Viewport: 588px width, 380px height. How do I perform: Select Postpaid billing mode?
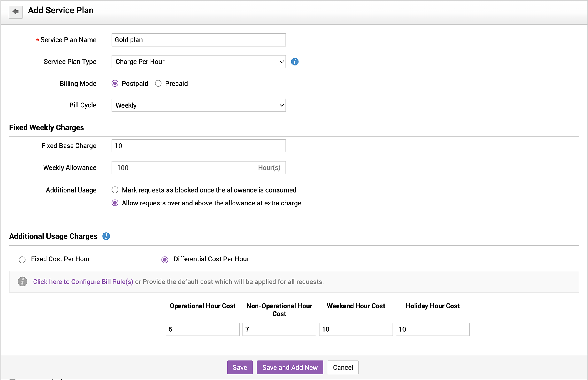point(115,84)
